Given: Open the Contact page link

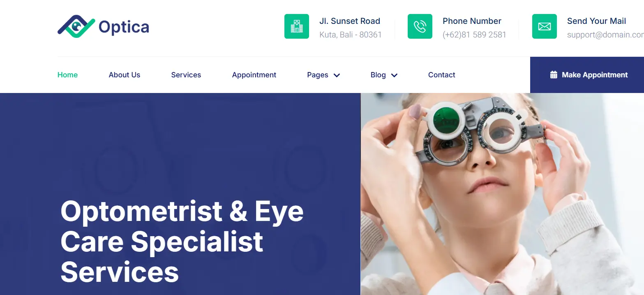Looking at the screenshot, I should point(442,75).
